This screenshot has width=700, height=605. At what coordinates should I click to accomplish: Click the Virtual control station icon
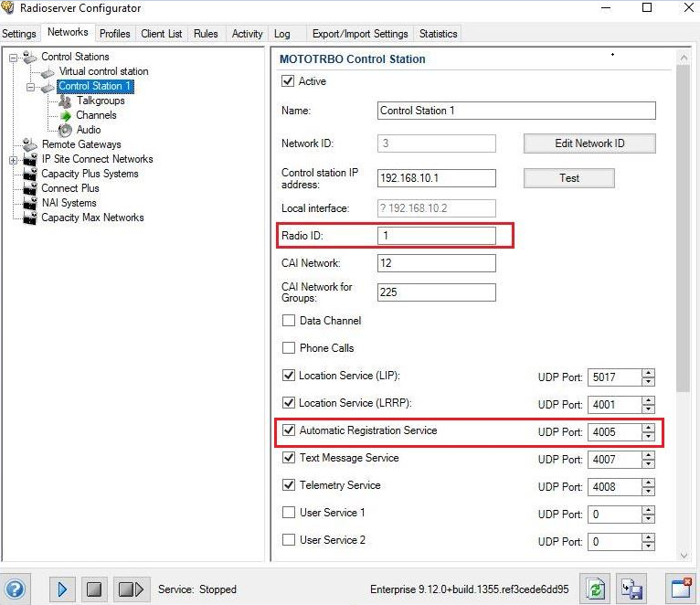(x=48, y=72)
